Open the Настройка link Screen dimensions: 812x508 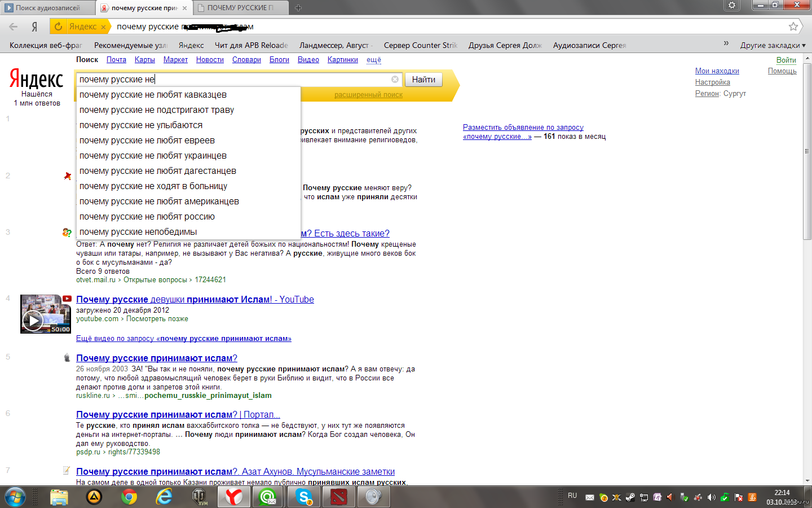pyautogui.click(x=712, y=82)
